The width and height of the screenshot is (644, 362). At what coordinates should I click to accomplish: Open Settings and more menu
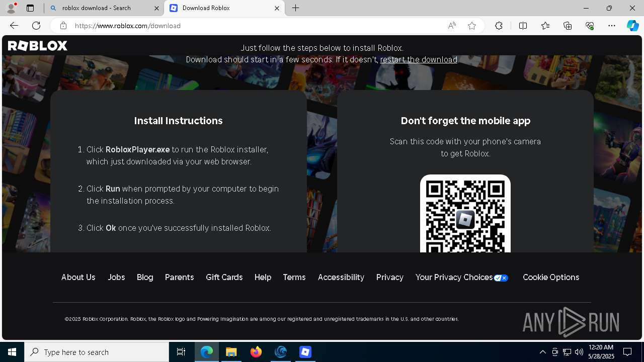tap(612, 26)
